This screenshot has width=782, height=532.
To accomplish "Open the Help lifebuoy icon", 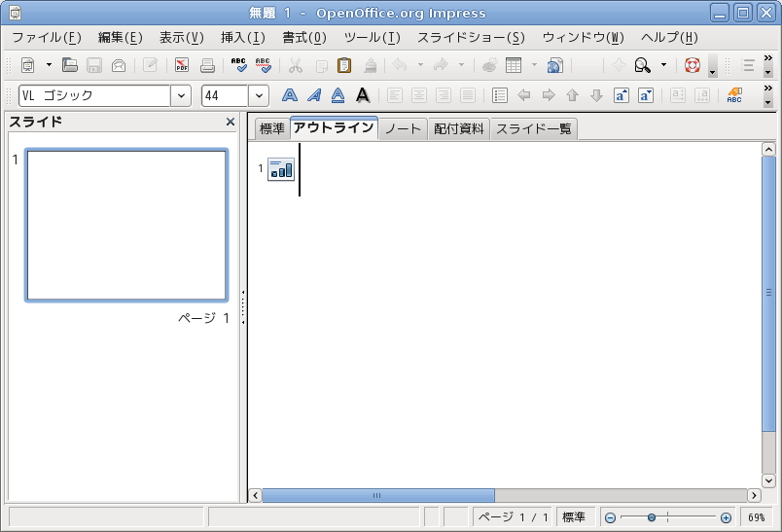I will point(693,66).
